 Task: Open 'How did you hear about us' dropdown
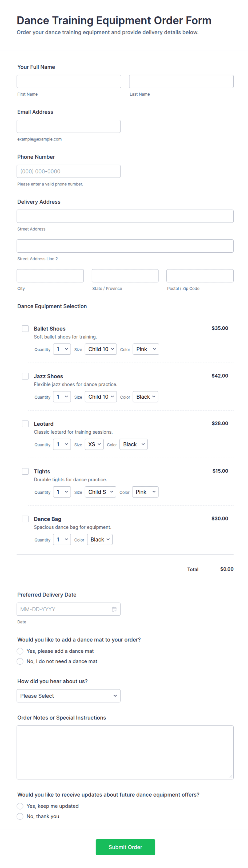[69, 696]
